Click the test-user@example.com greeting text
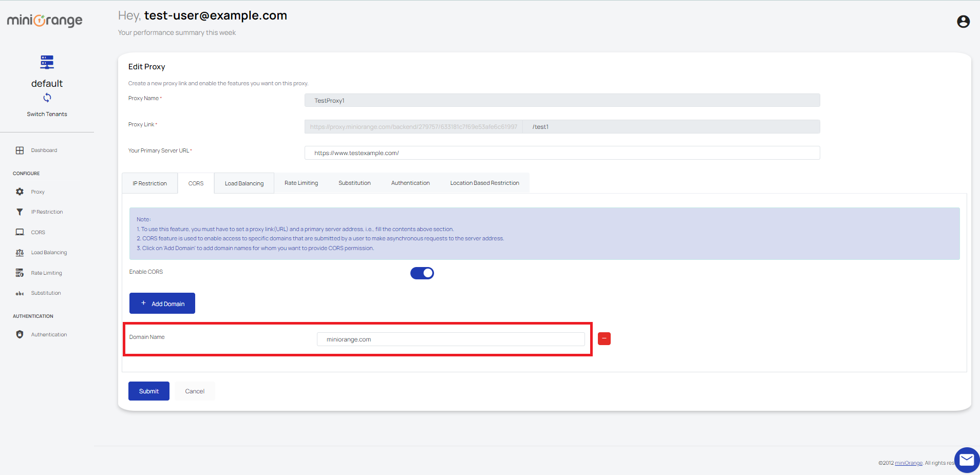 coord(215,15)
